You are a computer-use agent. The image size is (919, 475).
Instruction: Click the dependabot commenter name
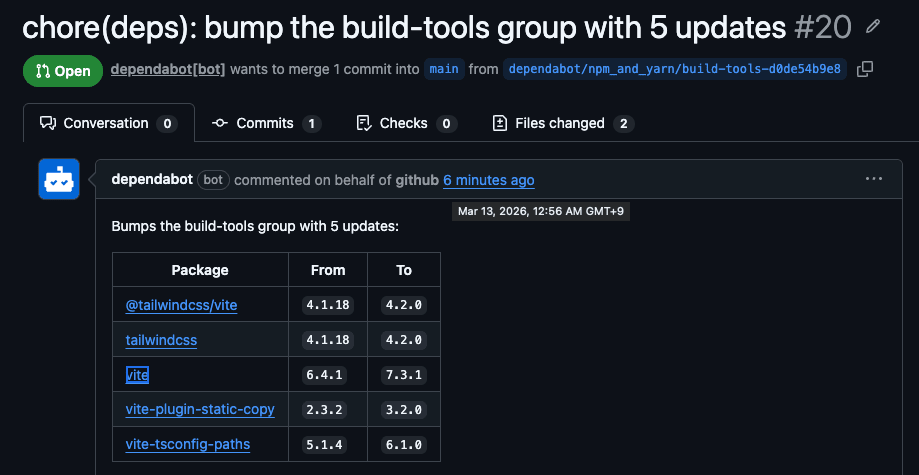tap(151, 180)
